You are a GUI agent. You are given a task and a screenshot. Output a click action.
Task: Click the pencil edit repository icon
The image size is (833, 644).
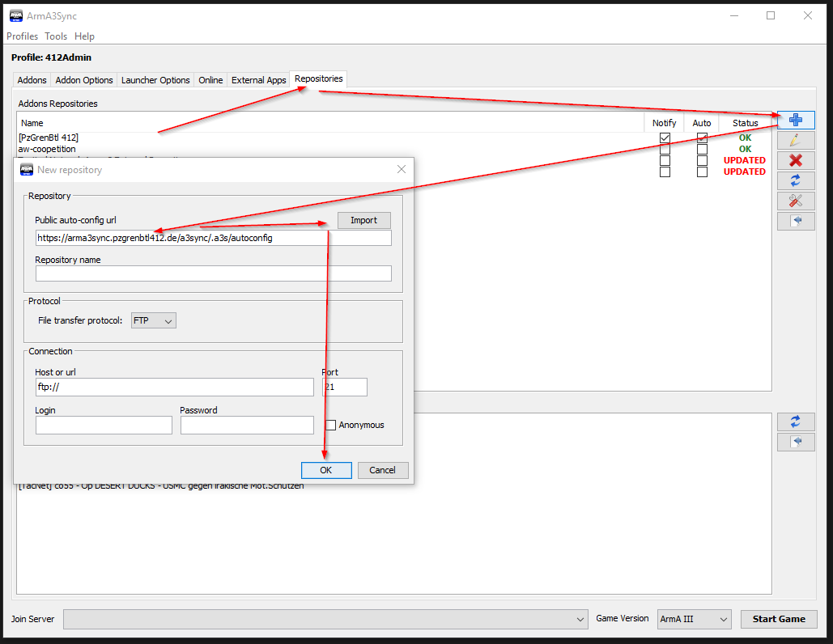pyautogui.click(x=795, y=140)
